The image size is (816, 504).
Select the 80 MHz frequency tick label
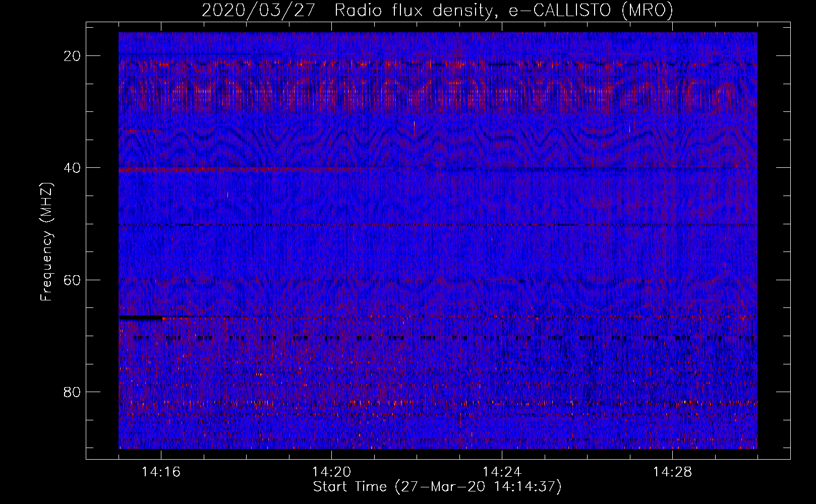(73, 392)
